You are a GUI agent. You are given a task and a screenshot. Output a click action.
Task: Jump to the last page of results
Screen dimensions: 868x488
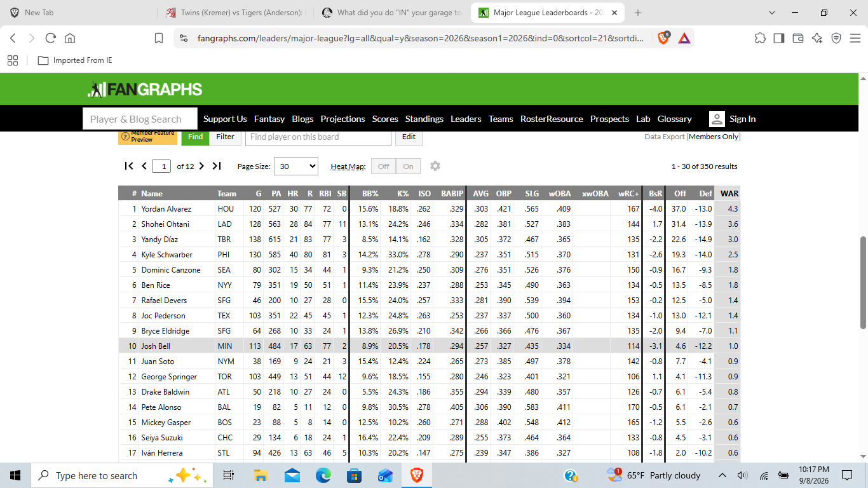pos(217,166)
